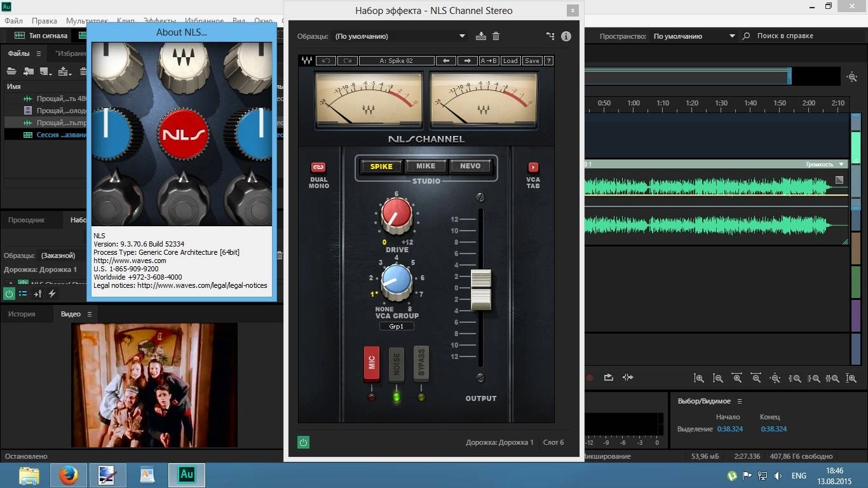This screenshot has height=488, width=868.
Task: Open the 'A: Spike 02' preset selector
Action: pos(397,61)
